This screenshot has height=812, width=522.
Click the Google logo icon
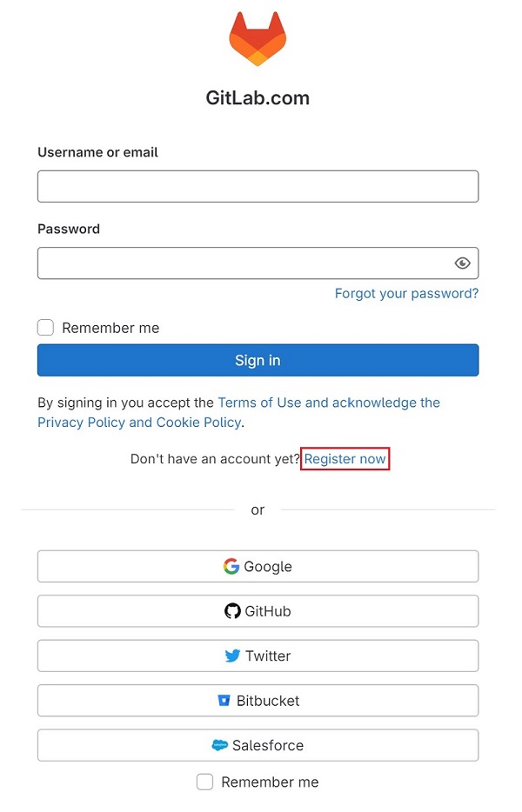tap(231, 566)
